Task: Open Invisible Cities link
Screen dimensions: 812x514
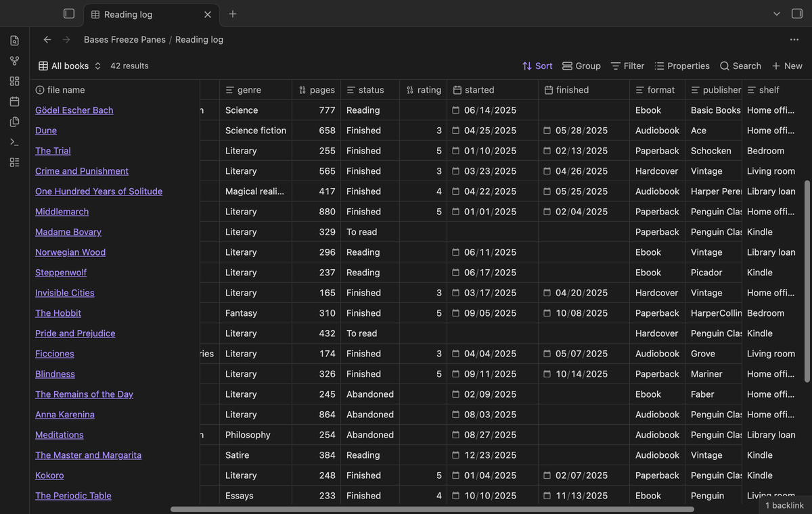Action: [x=65, y=293]
